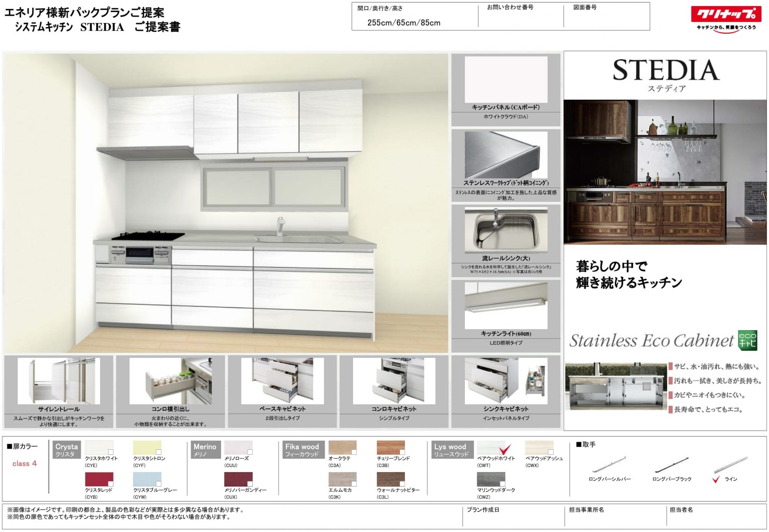Click the インセットパネルタイプ caption
The height and width of the screenshot is (532, 769).
(x=506, y=418)
